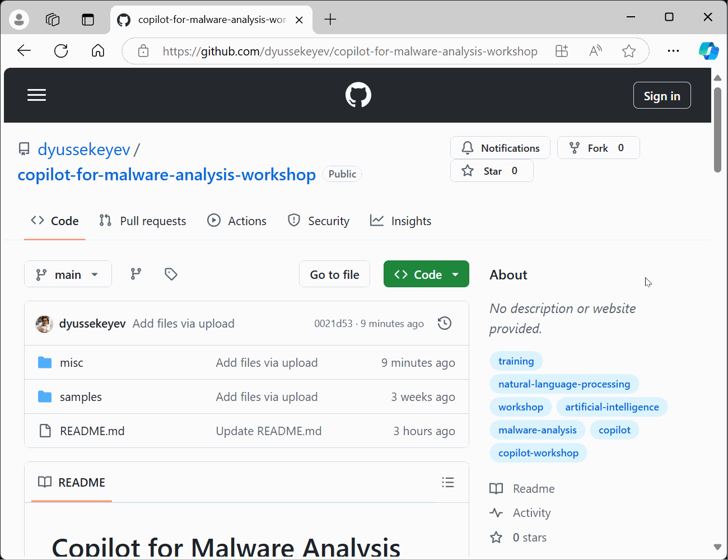Select artificial-intelligence topic tag

pyautogui.click(x=612, y=407)
